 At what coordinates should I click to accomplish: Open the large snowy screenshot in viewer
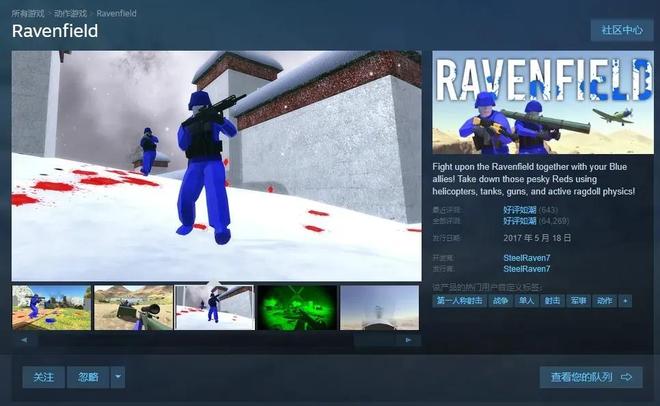[216, 166]
